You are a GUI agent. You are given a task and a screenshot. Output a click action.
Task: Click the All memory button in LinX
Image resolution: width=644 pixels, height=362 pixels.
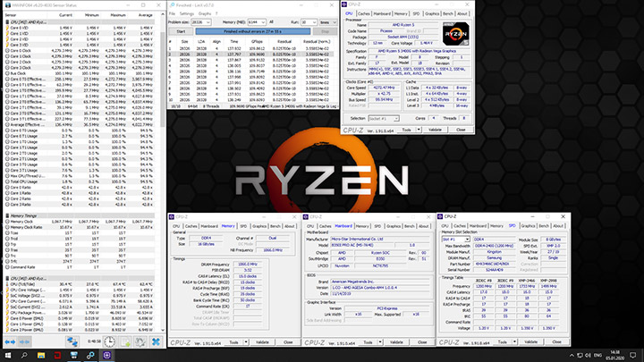[x=271, y=22]
